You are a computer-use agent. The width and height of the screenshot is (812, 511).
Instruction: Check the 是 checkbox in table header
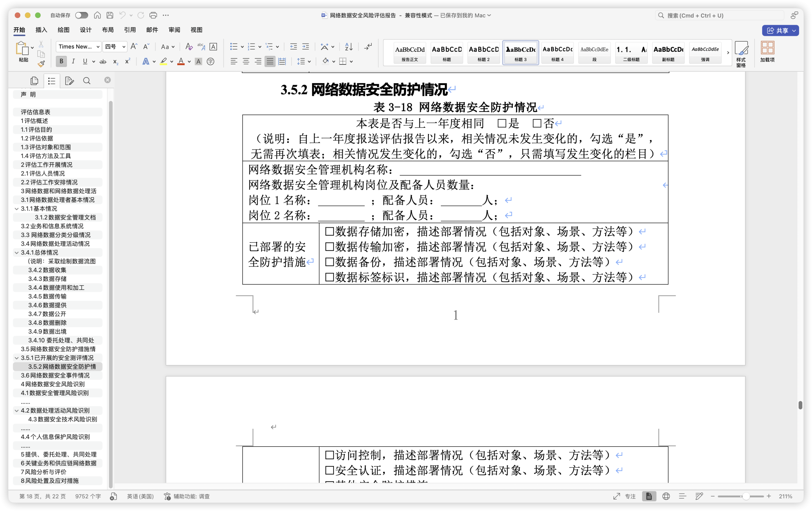point(502,123)
